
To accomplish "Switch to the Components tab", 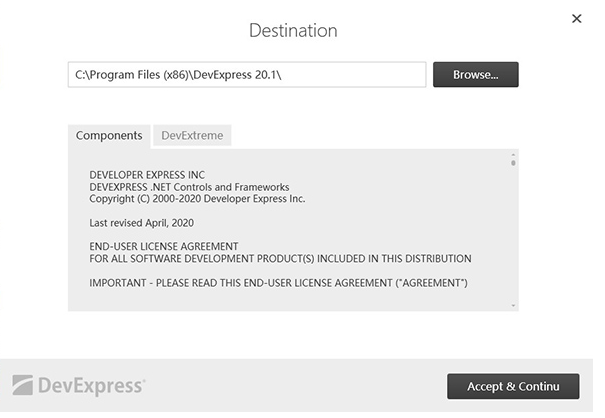I will pyautogui.click(x=109, y=135).
